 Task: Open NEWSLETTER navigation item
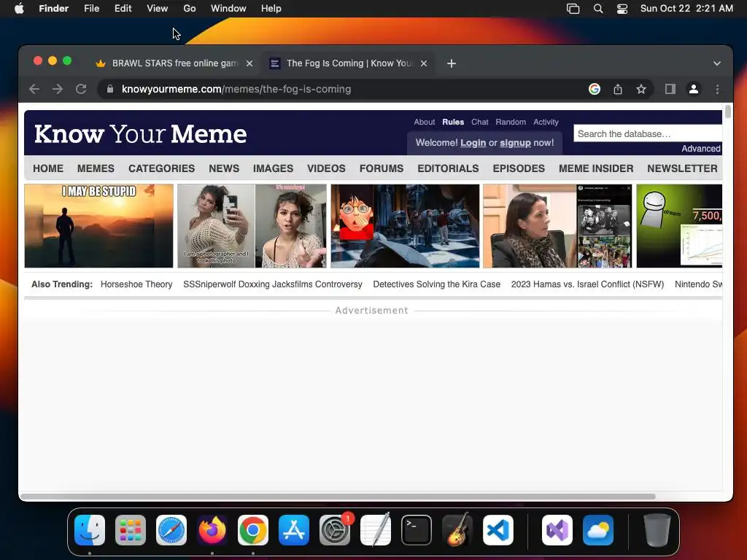coord(682,168)
